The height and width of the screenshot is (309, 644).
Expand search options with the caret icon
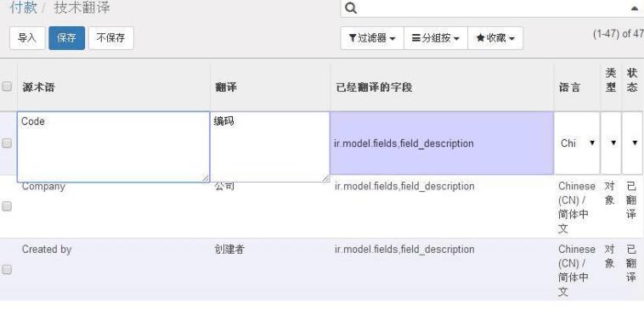click(x=635, y=8)
